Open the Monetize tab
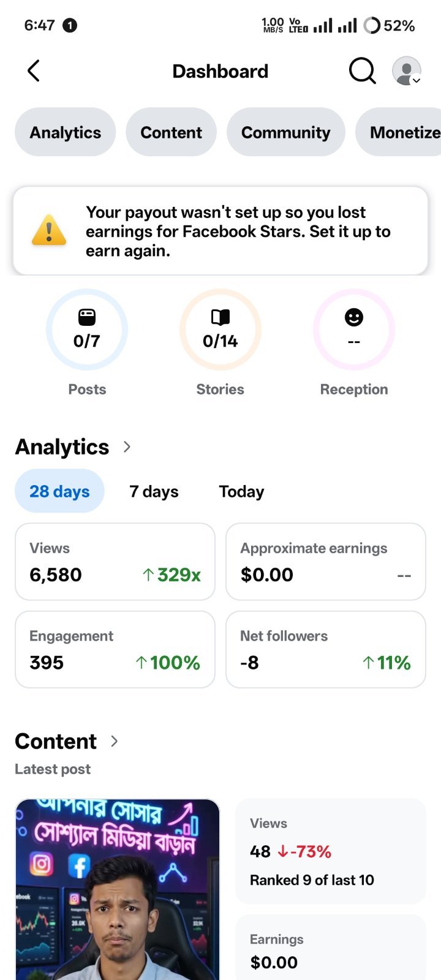Image resolution: width=441 pixels, height=980 pixels. (x=398, y=132)
